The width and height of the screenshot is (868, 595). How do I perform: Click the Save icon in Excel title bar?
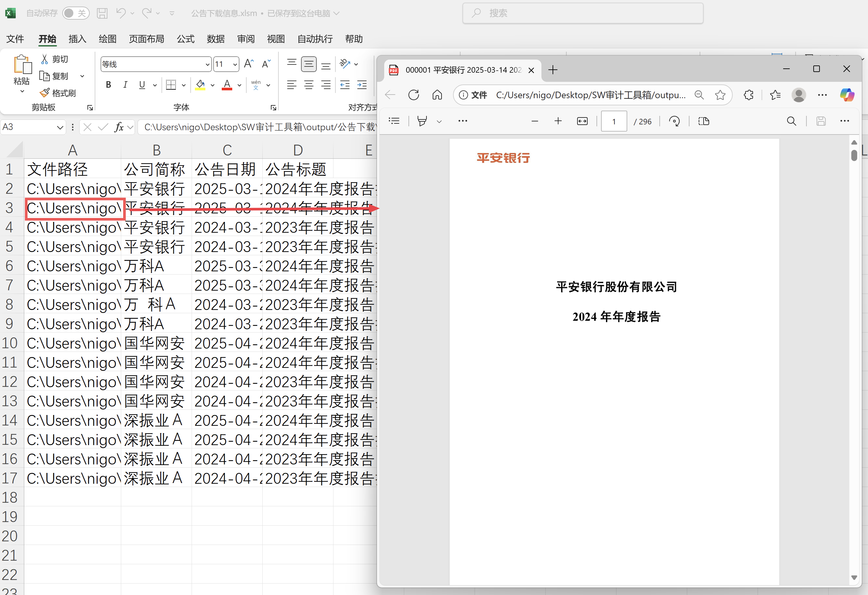[x=102, y=13]
